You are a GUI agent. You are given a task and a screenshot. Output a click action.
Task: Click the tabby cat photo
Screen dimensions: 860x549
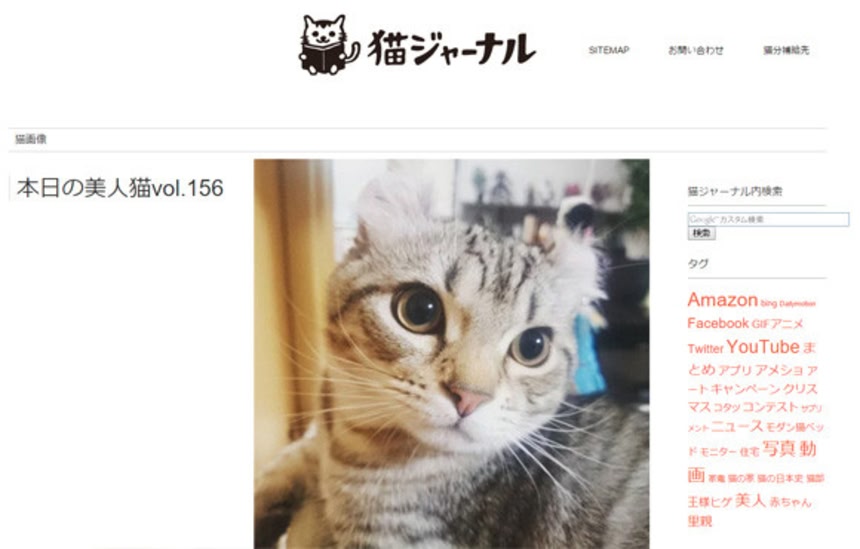click(x=451, y=354)
